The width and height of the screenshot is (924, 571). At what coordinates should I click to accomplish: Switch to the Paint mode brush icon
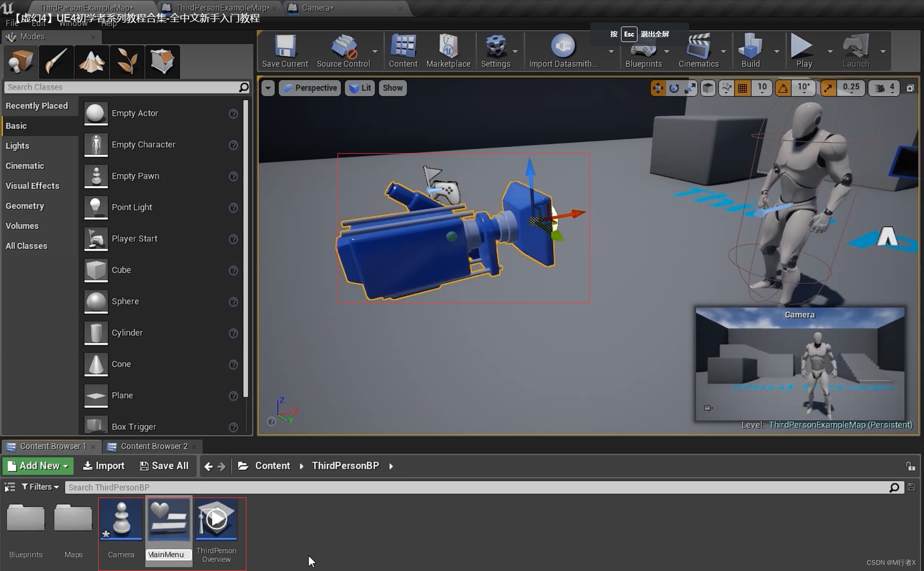tap(56, 62)
